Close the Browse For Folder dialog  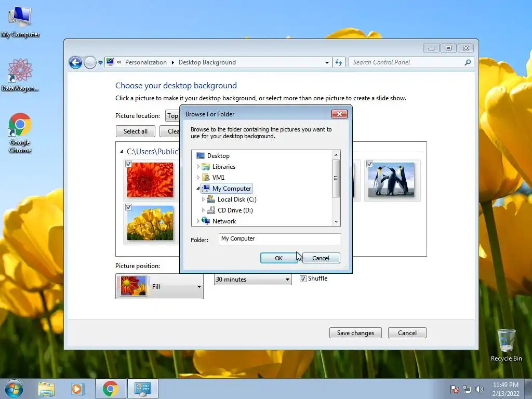339,114
